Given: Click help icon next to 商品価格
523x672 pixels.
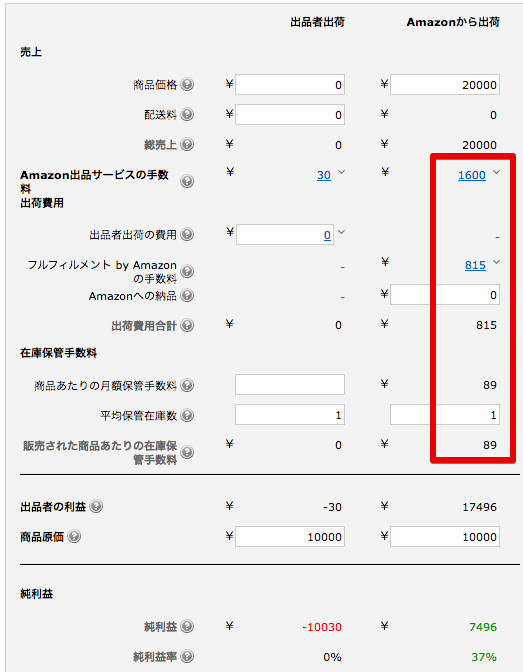Looking at the screenshot, I should pos(187,84).
